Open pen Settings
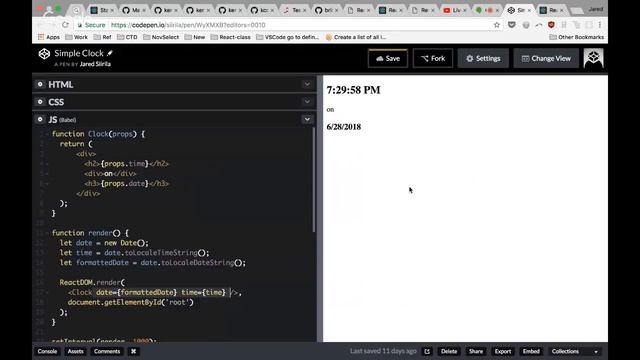Viewport: 640px width, 360px height. [x=483, y=58]
